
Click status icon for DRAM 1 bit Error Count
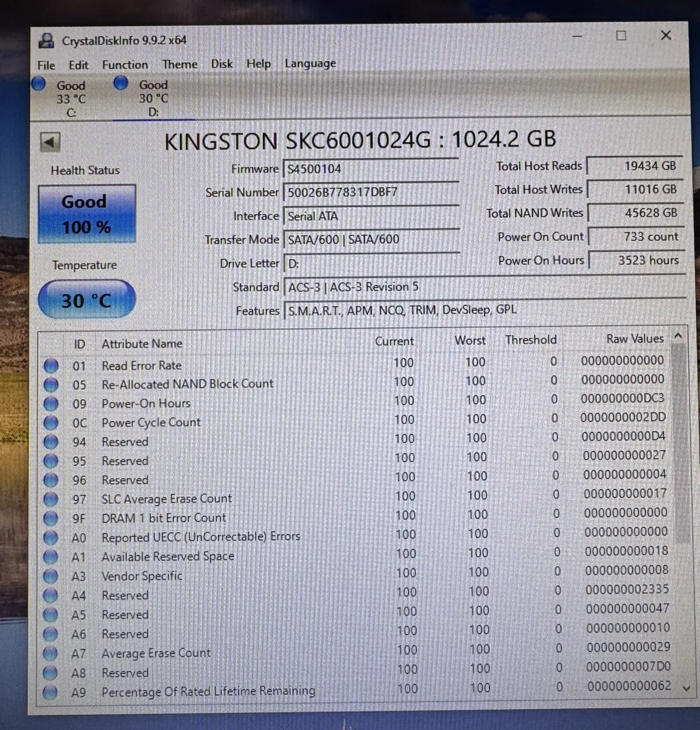click(x=51, y=519)
